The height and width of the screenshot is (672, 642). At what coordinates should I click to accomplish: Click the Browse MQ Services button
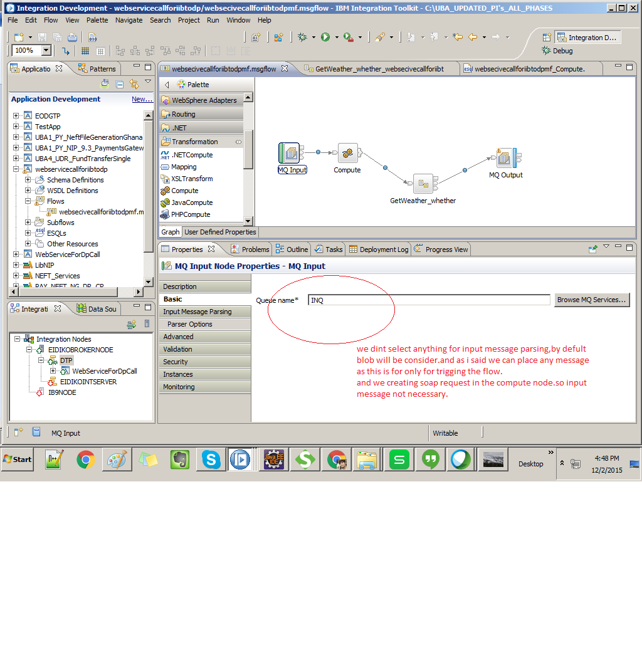591,300
